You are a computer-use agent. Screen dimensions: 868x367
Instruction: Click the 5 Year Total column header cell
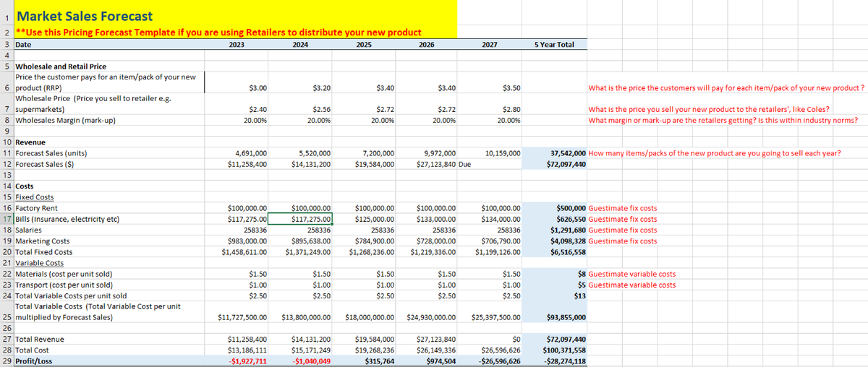coord(554,44)
